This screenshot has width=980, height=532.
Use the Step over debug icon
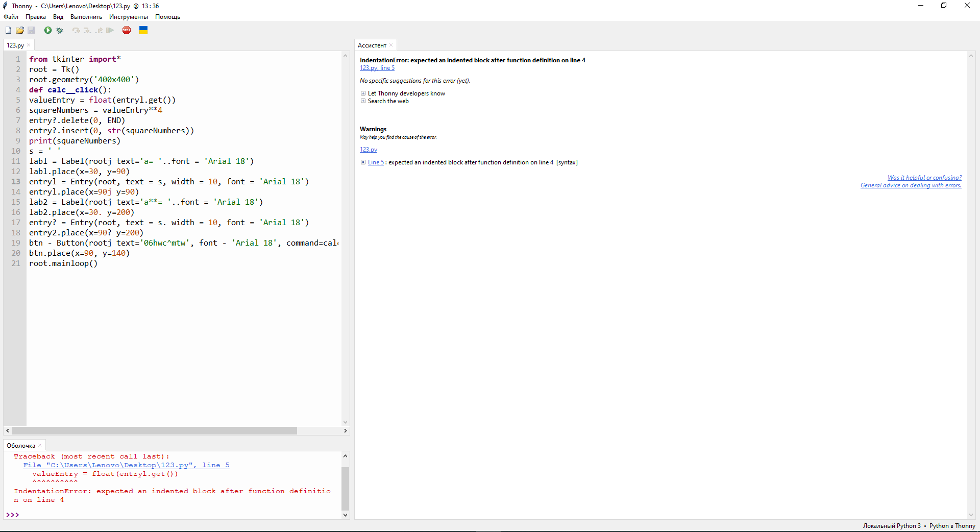[x=76, y=31]
